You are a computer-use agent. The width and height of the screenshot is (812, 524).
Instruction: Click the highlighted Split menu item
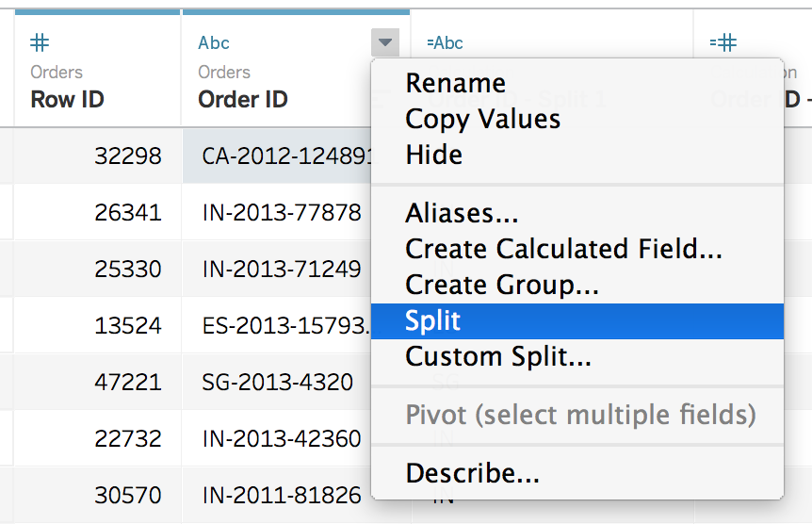[433, 320]
